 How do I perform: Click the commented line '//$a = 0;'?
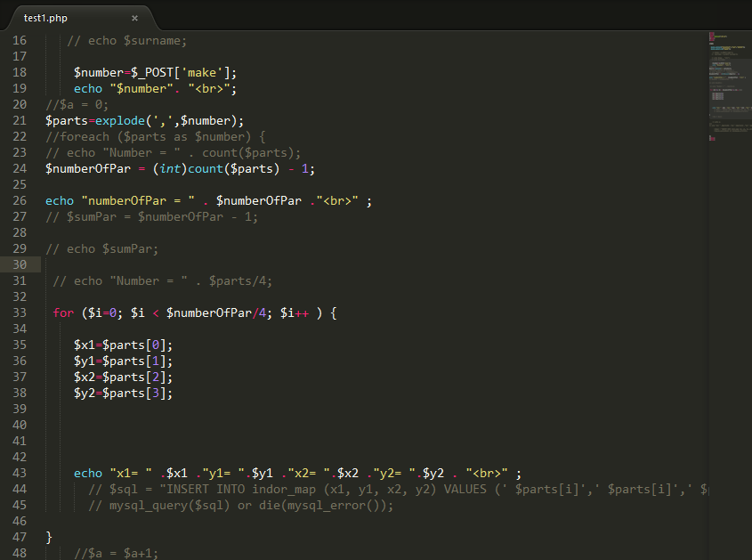tap(77, 104)
